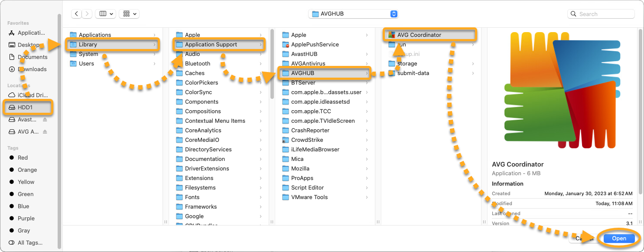
Task: Open Downloads in the Favorites sidebar
Action: 32,69
